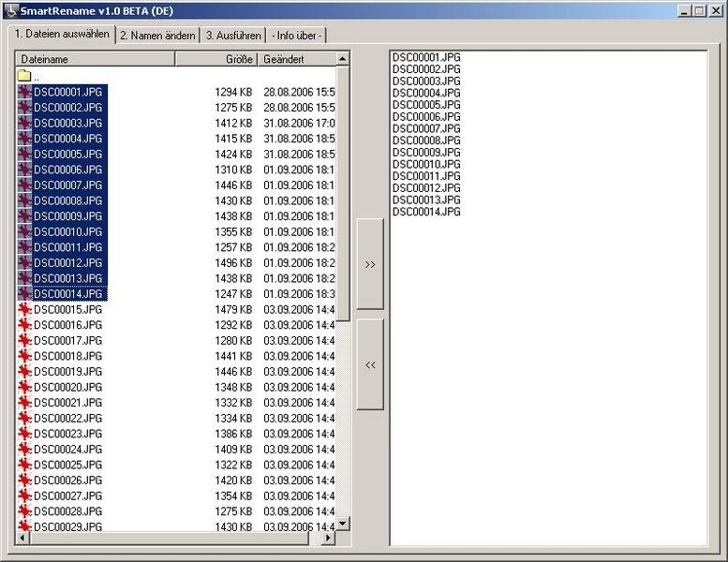Screen dimensions: 728x562
Task: Sort by the Dateiname column header
Action: 96,59
